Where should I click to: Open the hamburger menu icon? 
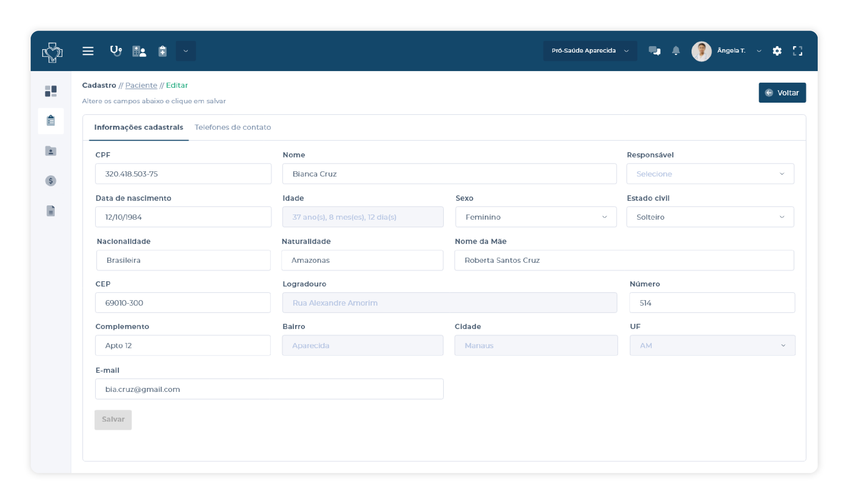tap(88, 51)
